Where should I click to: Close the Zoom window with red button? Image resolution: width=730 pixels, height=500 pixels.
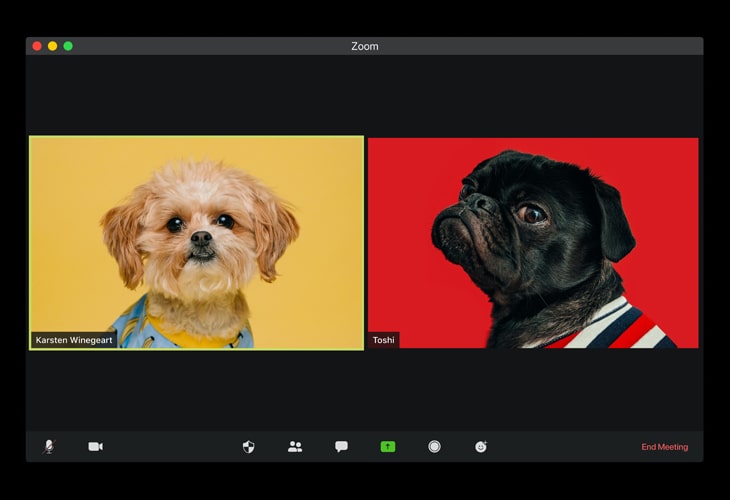coord(37,46)
